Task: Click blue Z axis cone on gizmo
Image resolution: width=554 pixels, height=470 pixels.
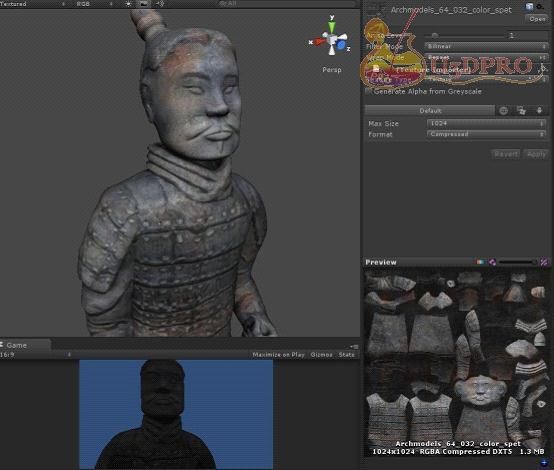Action: coord(341,45)
